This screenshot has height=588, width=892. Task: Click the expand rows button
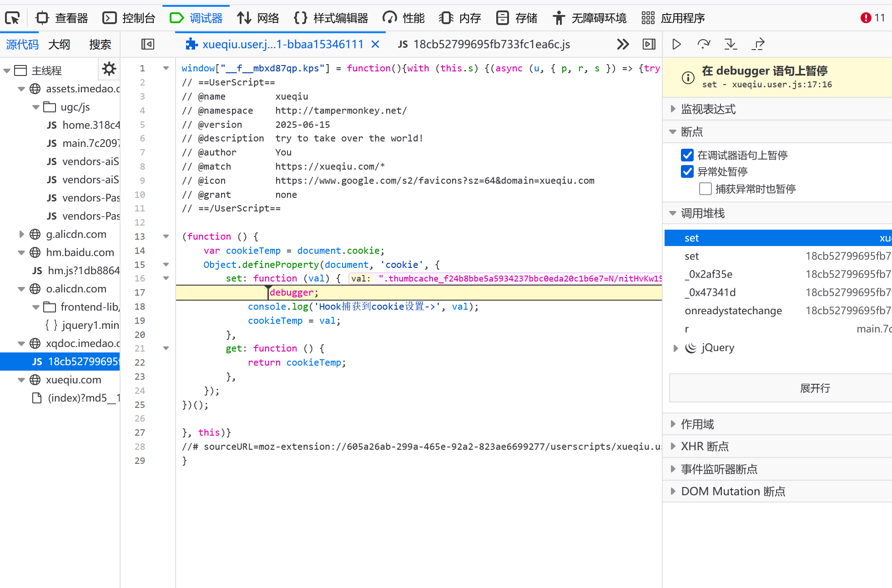coord(814,388)
